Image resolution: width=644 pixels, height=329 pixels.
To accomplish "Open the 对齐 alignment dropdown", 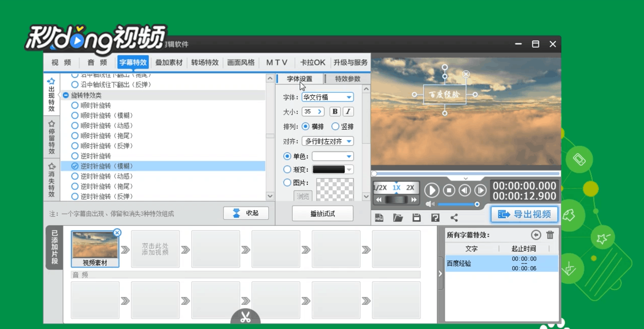I will [x=328, y=141].
